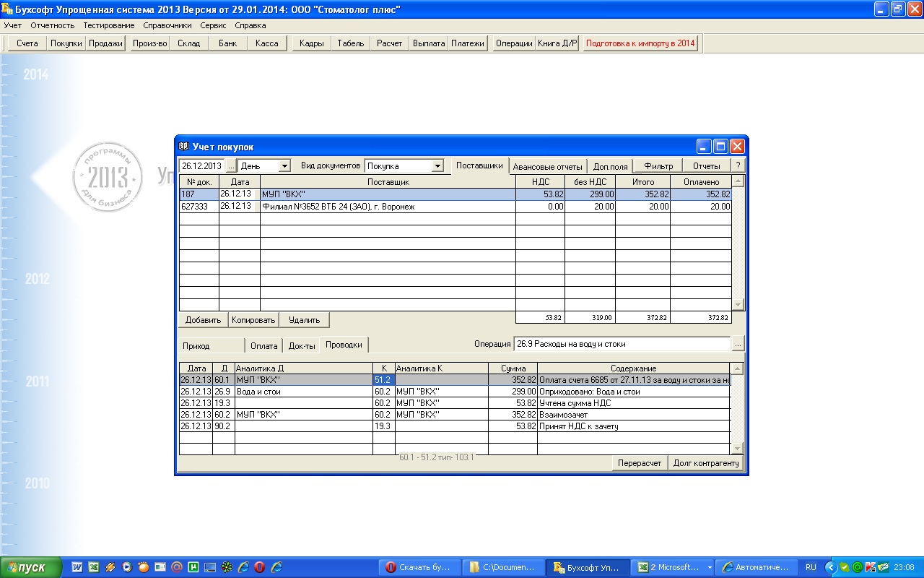
Task: Open Windows Media Player quick launch icon
Action: point(127,568)
